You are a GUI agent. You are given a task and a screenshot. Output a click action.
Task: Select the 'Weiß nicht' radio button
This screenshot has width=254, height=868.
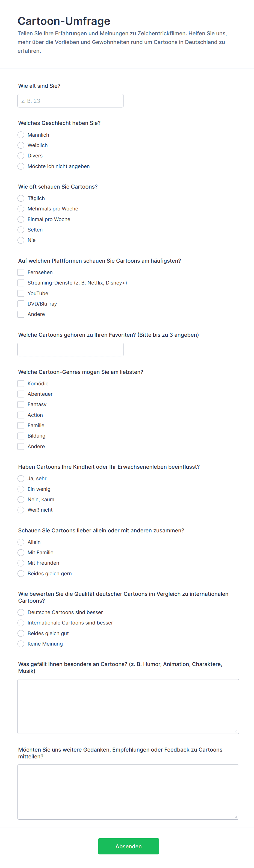click(x=21, y=510)
